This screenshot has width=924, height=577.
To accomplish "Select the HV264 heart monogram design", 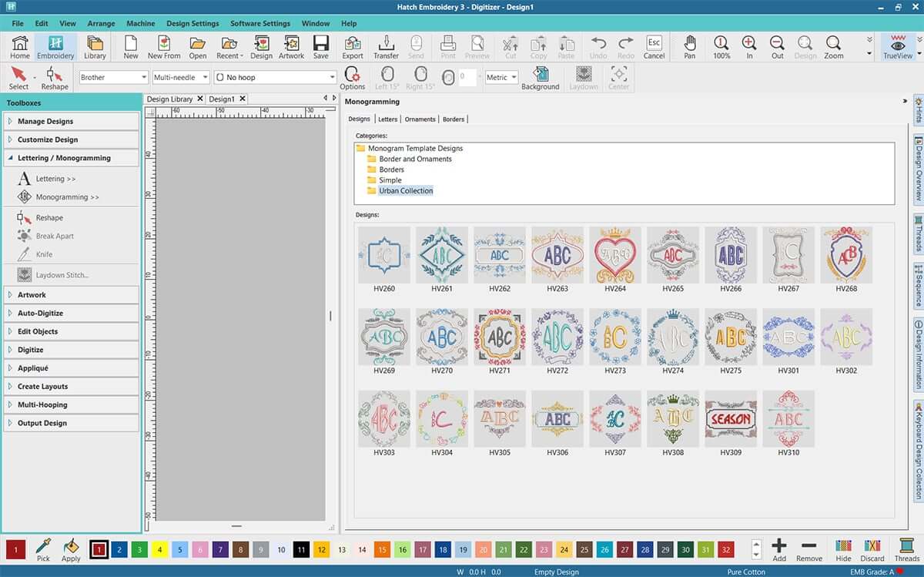I will 614,255.
